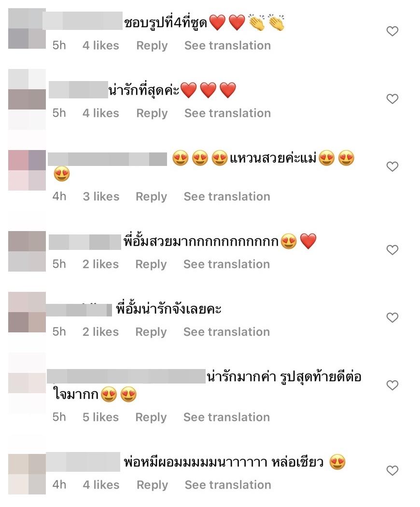This screenshot has height=507, width=420.
Task: View 4 likes on ชอบรูปที่4ที่ซูด comment
Action: pyautogui.click(x=100, y=46)
